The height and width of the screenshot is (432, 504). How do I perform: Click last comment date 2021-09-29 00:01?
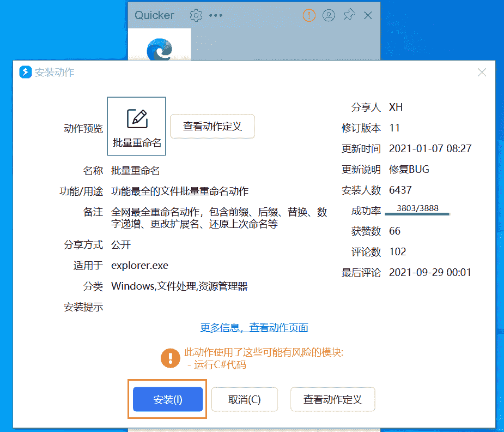430,272
